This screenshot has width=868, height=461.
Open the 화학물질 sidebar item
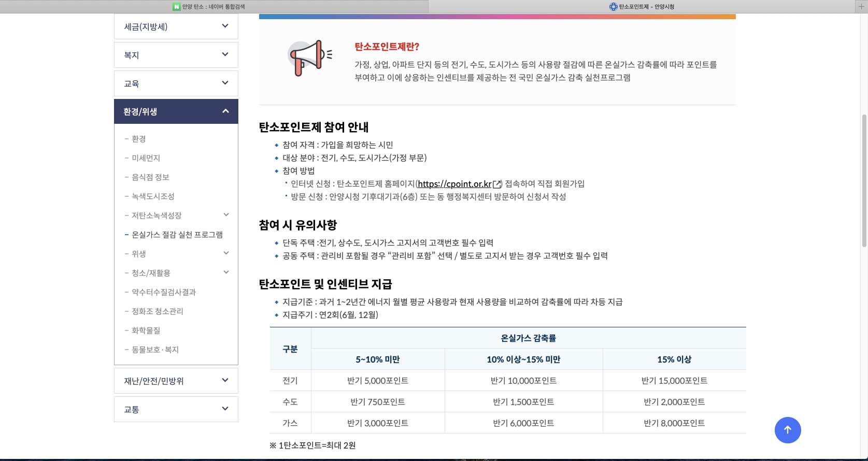point(146,330)
